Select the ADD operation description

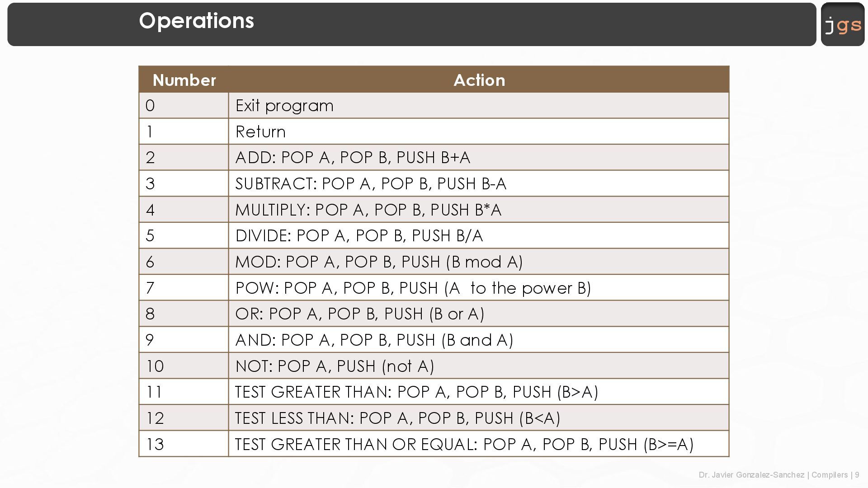353,158
